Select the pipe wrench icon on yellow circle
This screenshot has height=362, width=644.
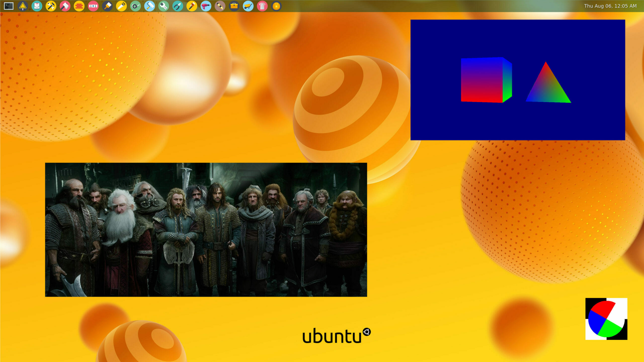[x=192, y=6]
